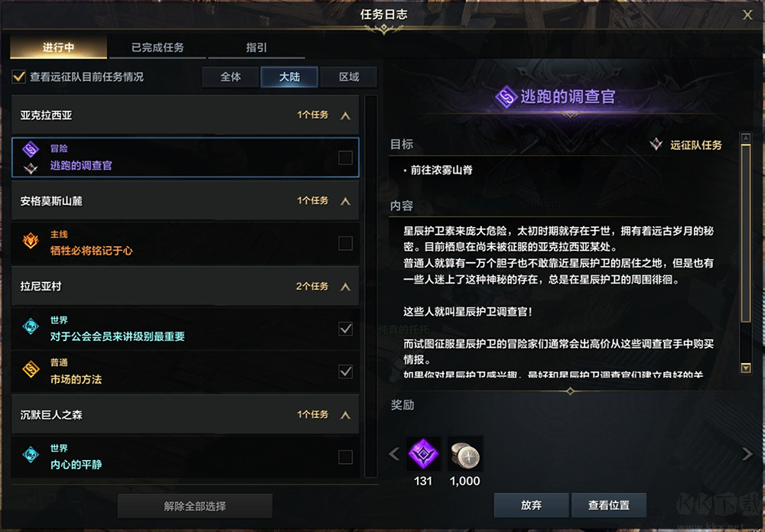The image size is (765, 532).
Task: Click the teal world quest icon for 对于公会会员来讲级别最重要
Action: coord(31,326)
